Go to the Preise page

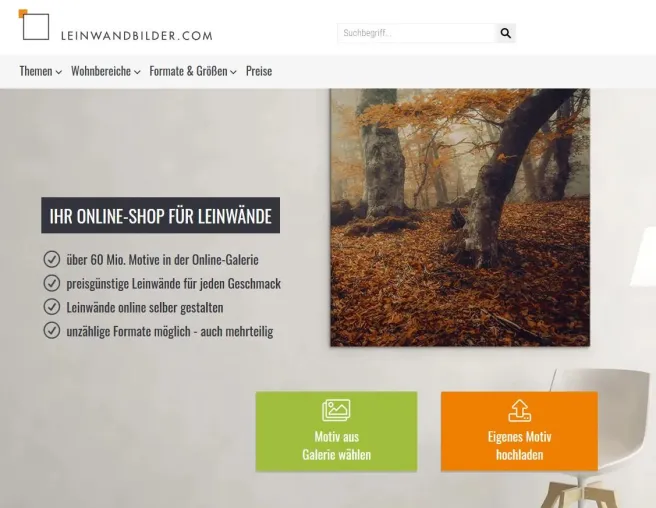(259, 71)
